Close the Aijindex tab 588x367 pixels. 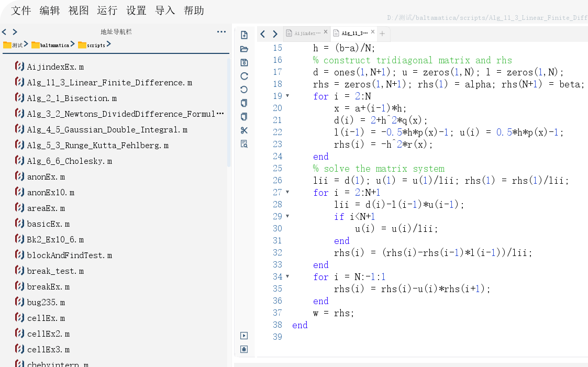point(326,32)
